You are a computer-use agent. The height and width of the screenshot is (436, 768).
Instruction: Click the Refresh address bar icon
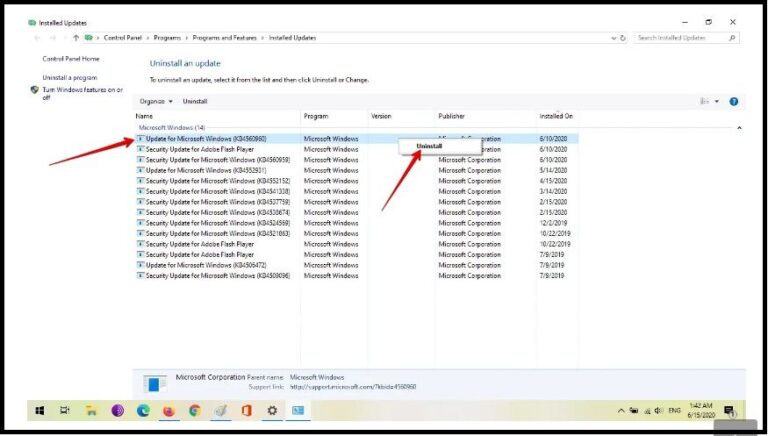click(623, 38)
